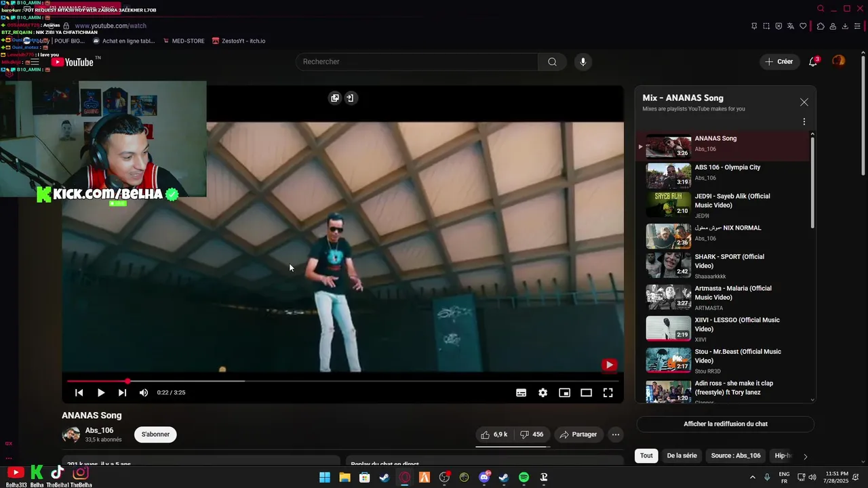Skip to the next video in player

(x=122, y=392)
